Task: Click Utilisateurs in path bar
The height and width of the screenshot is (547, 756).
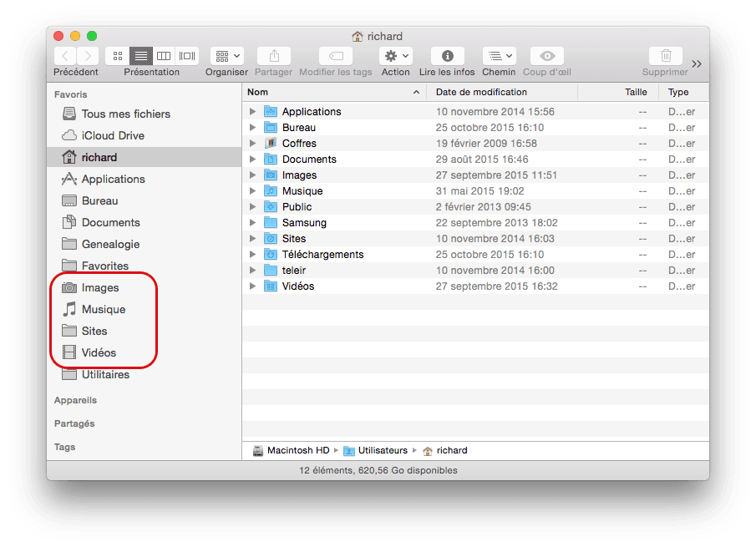Action: pos(376,450)
